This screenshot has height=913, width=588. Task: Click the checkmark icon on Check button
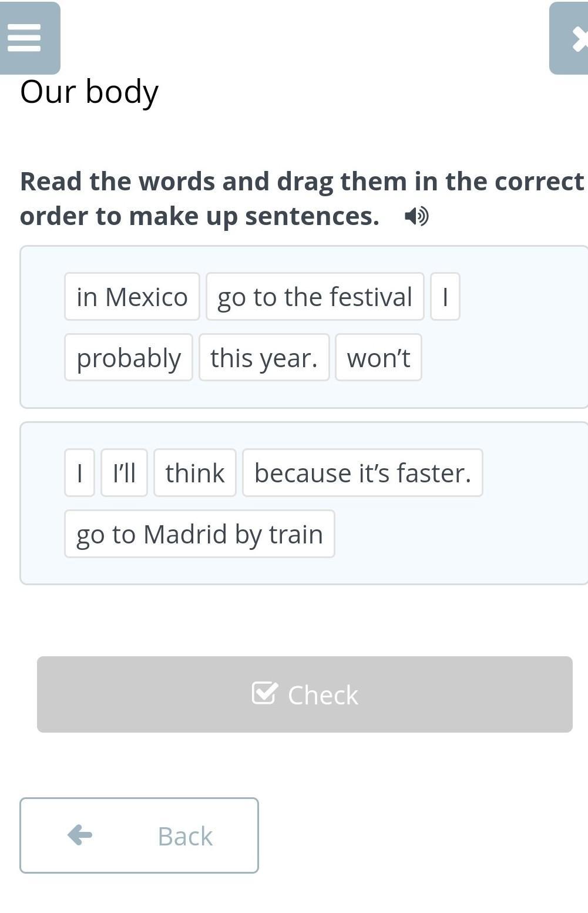pos(264,693)
